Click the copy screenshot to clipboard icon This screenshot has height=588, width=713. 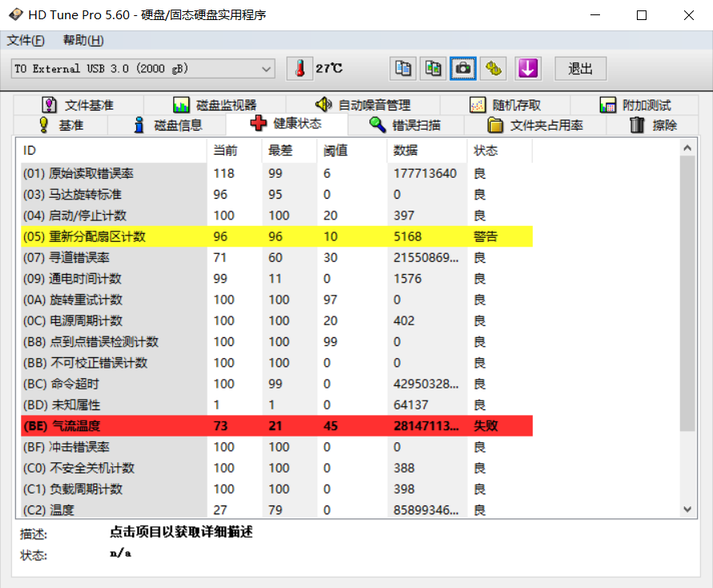433,69
